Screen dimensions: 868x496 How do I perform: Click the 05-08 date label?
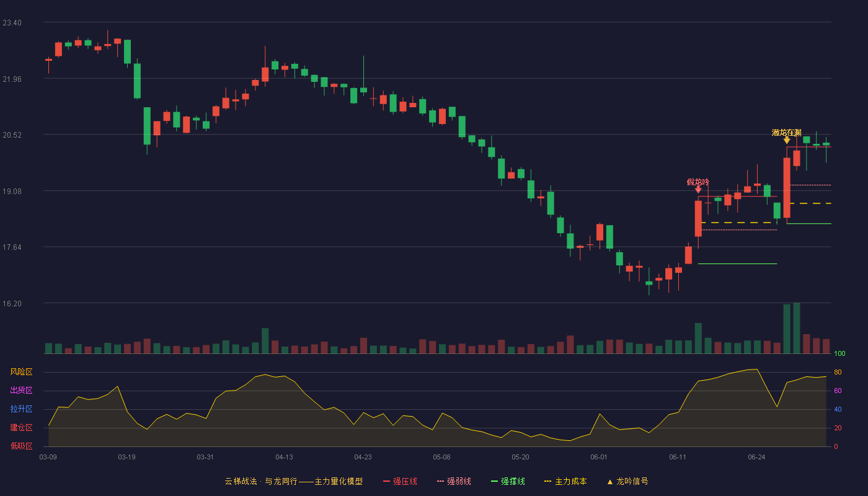tap(441, 457)
